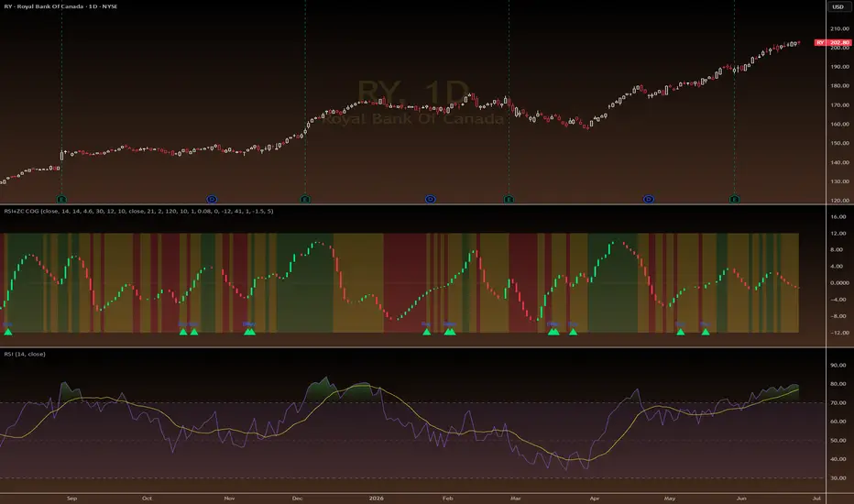Click the 150.00 price scale label

click(839, 143)
